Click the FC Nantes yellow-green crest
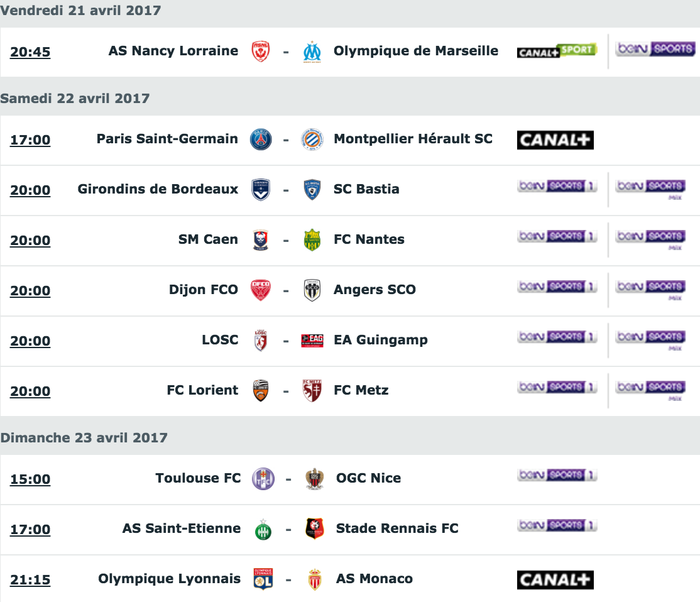 pos(312,240)
